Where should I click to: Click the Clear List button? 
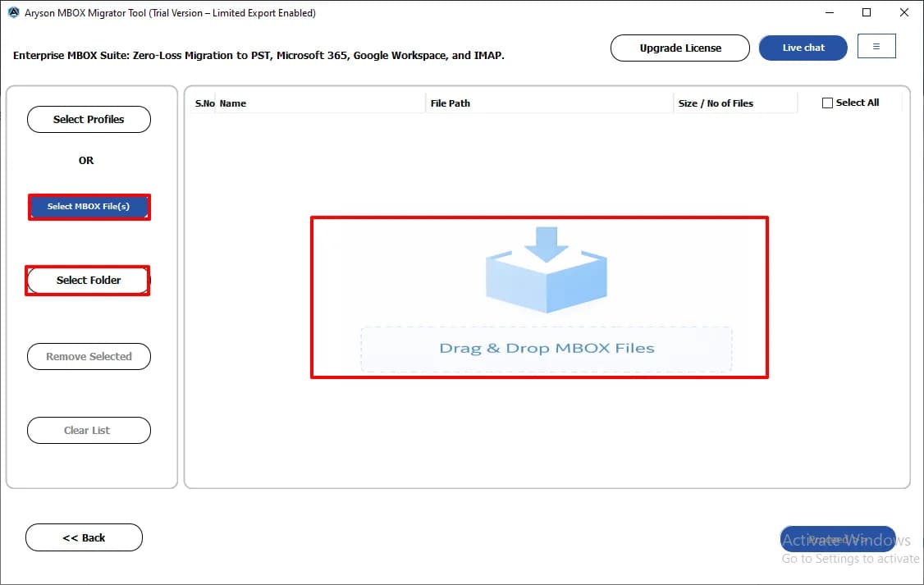pos(89,430)
